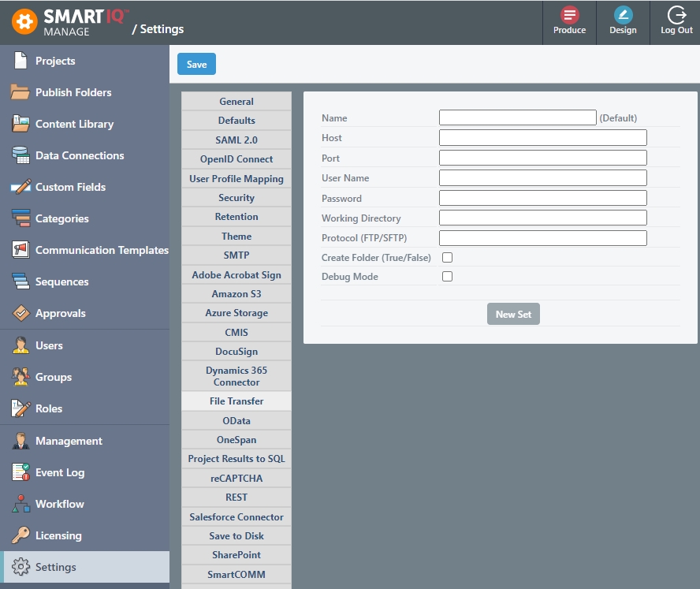Open the OData tab
This screenshot has width=700, height=589.
tap(236, 420)
